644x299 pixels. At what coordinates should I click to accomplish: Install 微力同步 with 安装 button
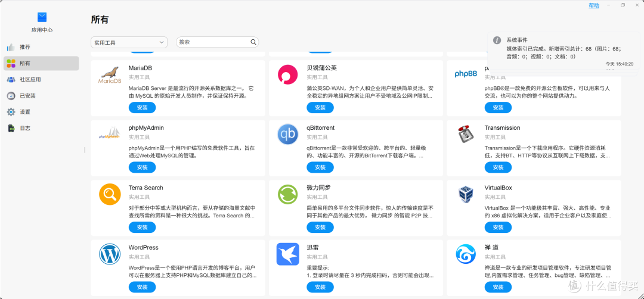tap(320, 227)
